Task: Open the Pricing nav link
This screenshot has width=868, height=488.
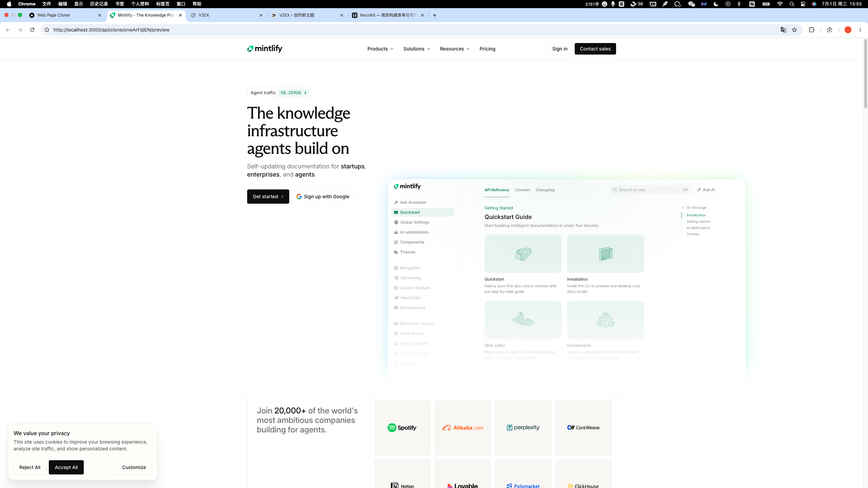Action: tap(487, 49)
